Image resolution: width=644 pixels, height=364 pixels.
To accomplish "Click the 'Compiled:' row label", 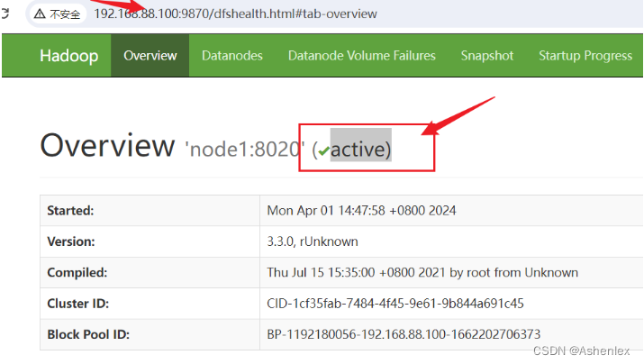I will (77, 272).
